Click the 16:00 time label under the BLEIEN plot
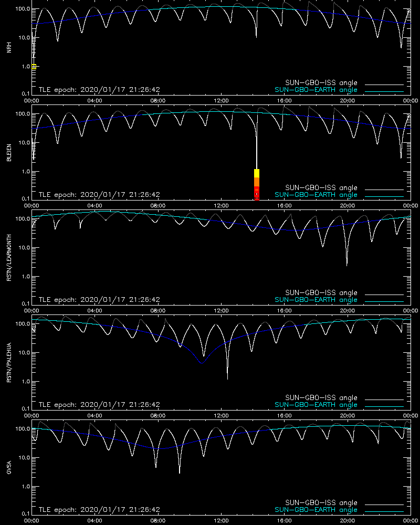 (x=285, y=206)
